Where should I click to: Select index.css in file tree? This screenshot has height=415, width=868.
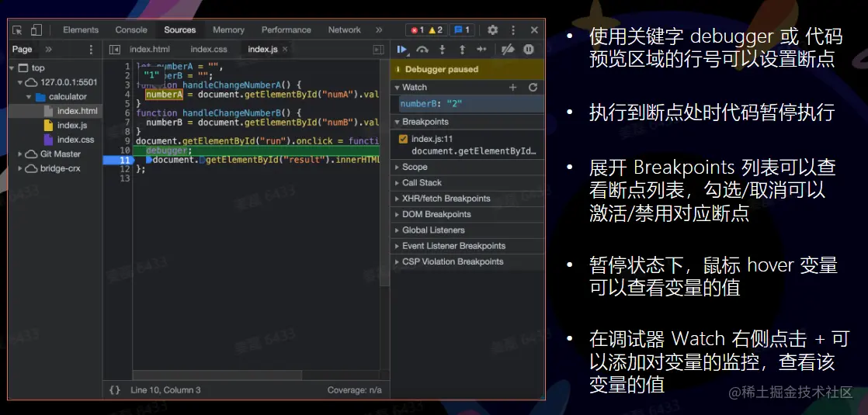tap(76, 140)
